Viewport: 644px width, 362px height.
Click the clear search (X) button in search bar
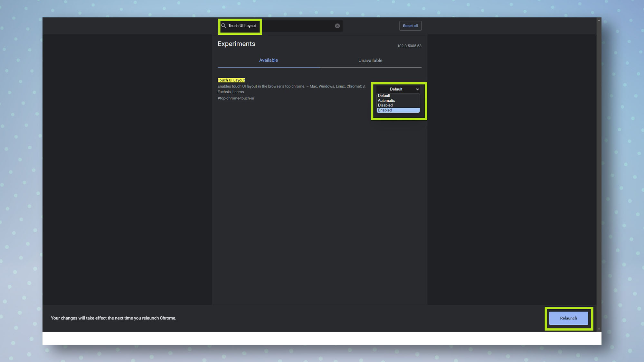[337, 26]
